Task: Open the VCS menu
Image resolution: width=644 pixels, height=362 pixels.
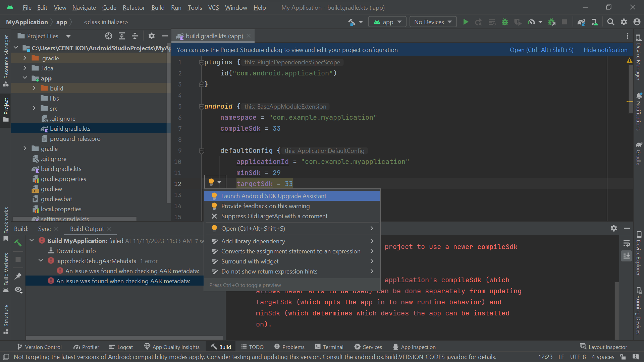Action: click(x=213, y=7)
